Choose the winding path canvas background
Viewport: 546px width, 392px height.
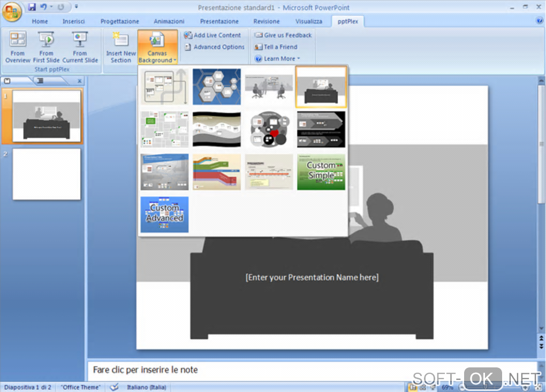[164, 87]
